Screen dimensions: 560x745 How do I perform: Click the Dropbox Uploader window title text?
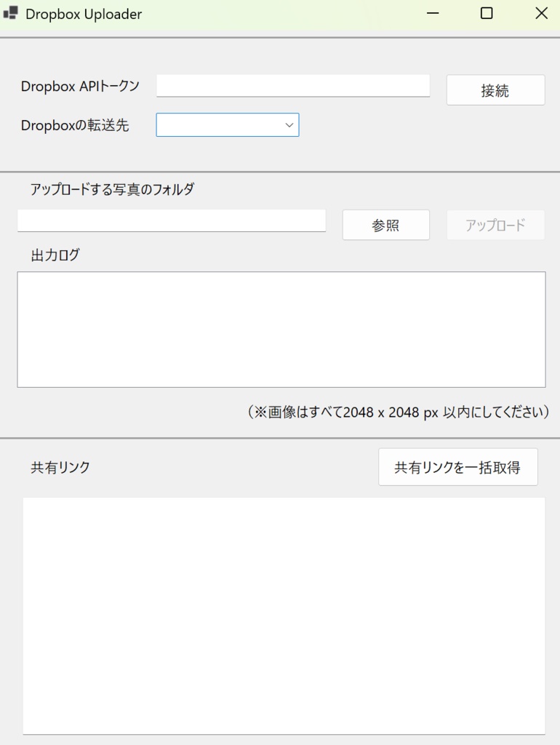pyautogui.click(x=84, y=13)
